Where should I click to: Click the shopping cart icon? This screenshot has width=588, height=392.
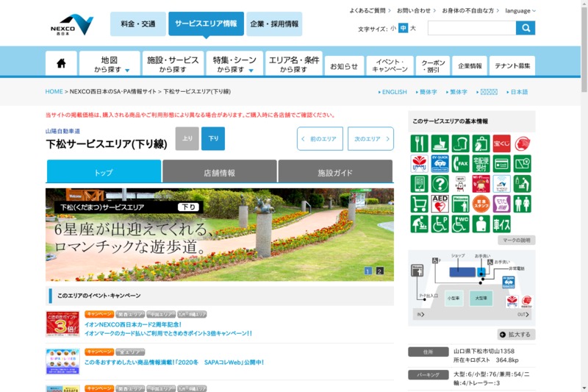pyautogui.click(x=420, y=204)
